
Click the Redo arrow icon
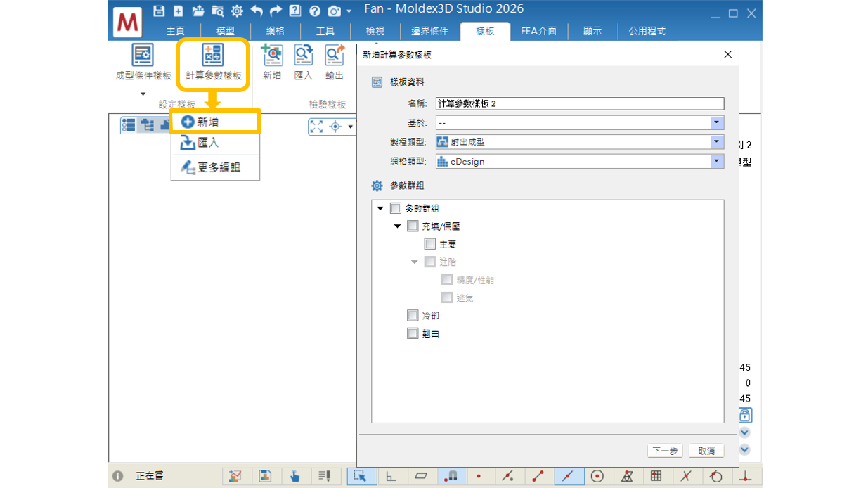pos(276,11)
